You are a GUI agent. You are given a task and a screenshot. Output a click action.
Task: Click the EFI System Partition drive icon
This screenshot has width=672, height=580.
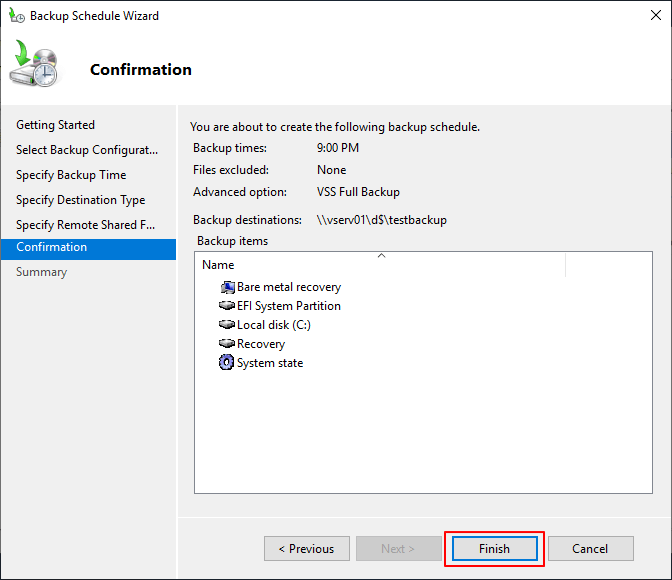(227, 306)
